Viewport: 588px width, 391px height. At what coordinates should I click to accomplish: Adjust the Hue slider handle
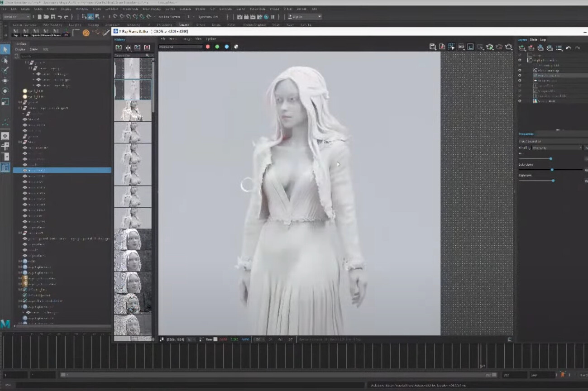550,159
